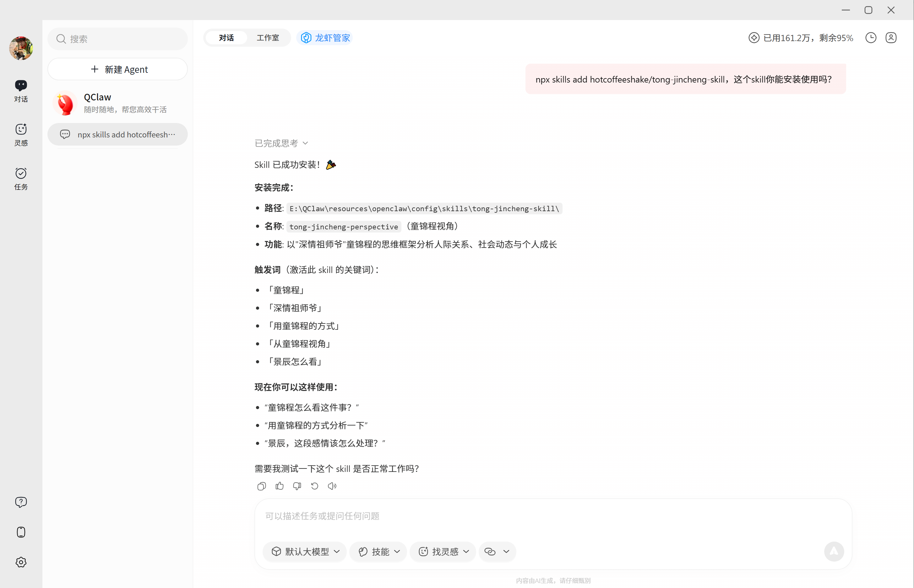Open the help question-mark icon

point(21,502)
